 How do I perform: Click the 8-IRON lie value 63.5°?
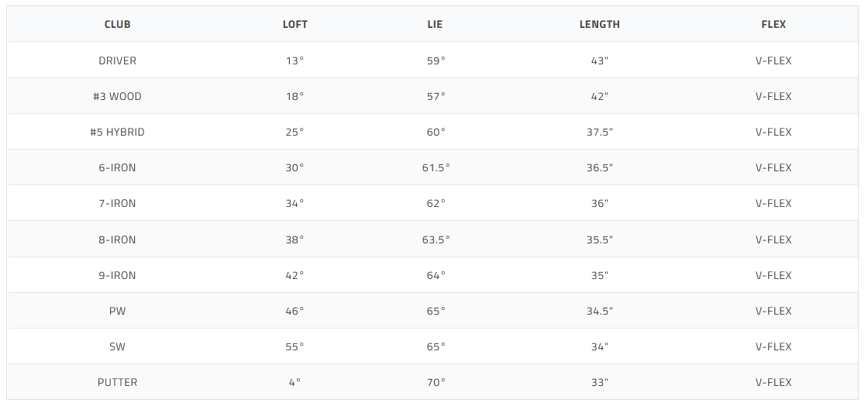tap(435, 239)
